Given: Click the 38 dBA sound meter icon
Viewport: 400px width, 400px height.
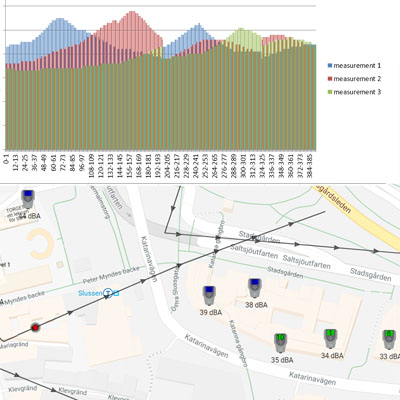Looking at the screenshot, I should [255, 288].
